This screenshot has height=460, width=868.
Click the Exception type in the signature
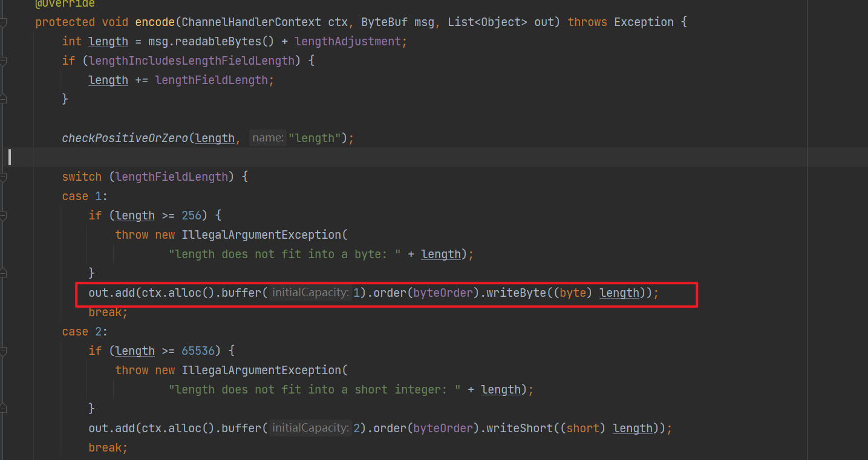644,22
